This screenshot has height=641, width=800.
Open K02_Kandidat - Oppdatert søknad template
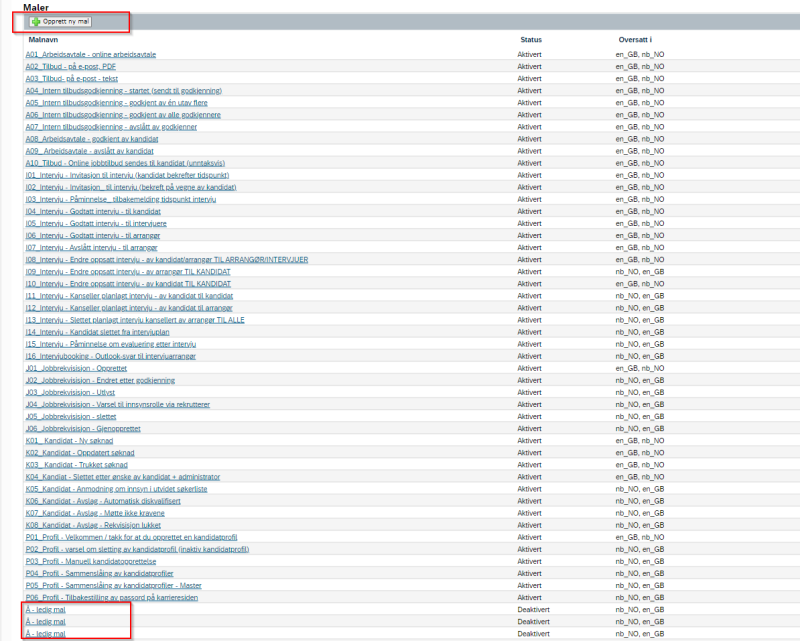[80, 453]
